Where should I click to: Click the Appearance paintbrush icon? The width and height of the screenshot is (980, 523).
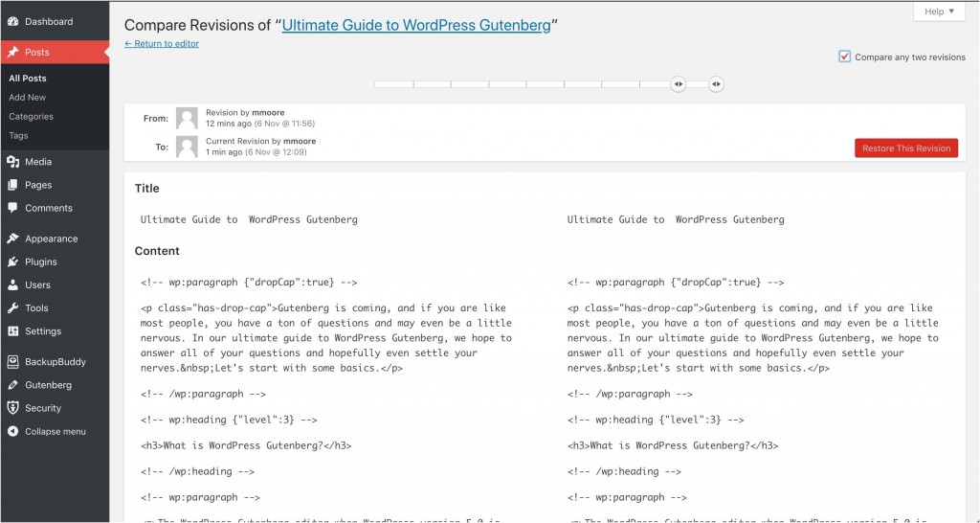pyautogui.click(x=13, y=239)
